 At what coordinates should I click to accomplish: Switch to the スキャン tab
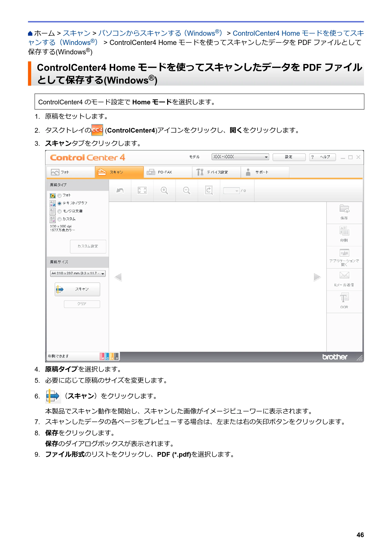(x=119, y=172)
